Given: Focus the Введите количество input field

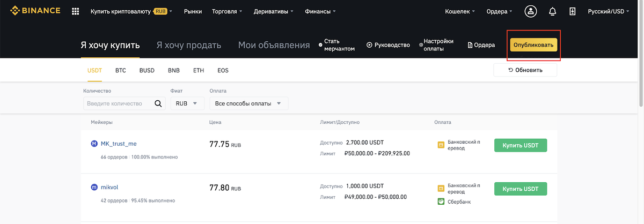Looking at the screenshot, I should pos(118,103).
